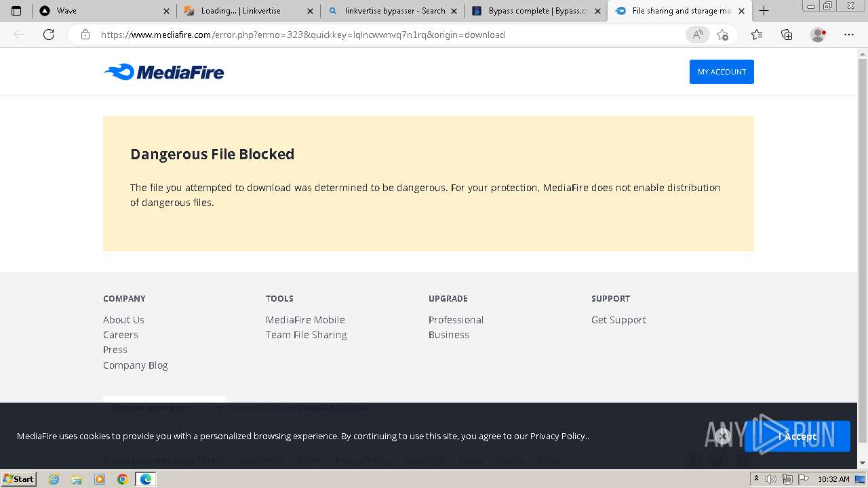
Task: Accept cookies with I Accept button
Action: click(797, 436)
